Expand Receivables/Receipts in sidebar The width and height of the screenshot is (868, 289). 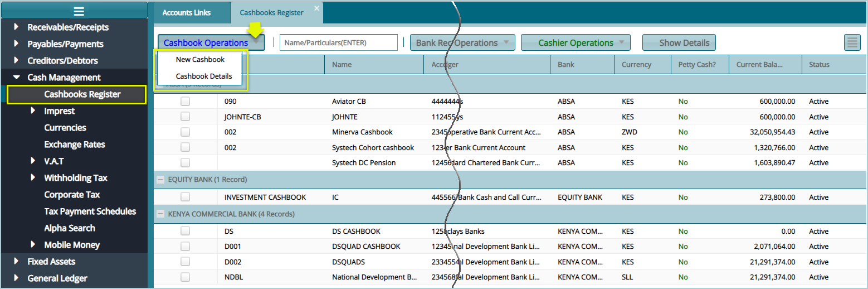[16, 27]
